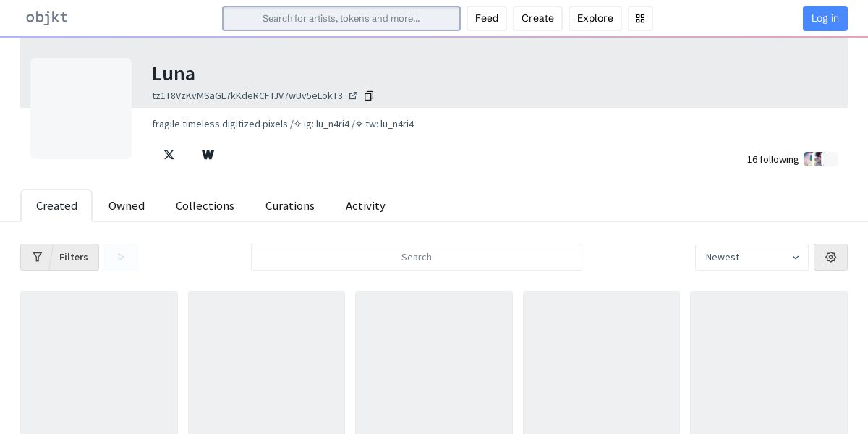Open the objkt home logo
Screen dimensions: 868x434
coord(47,18)
